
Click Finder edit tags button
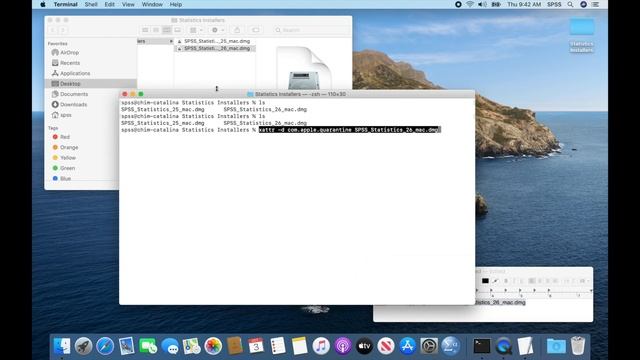pyautogui.click(x=256, y=30)
